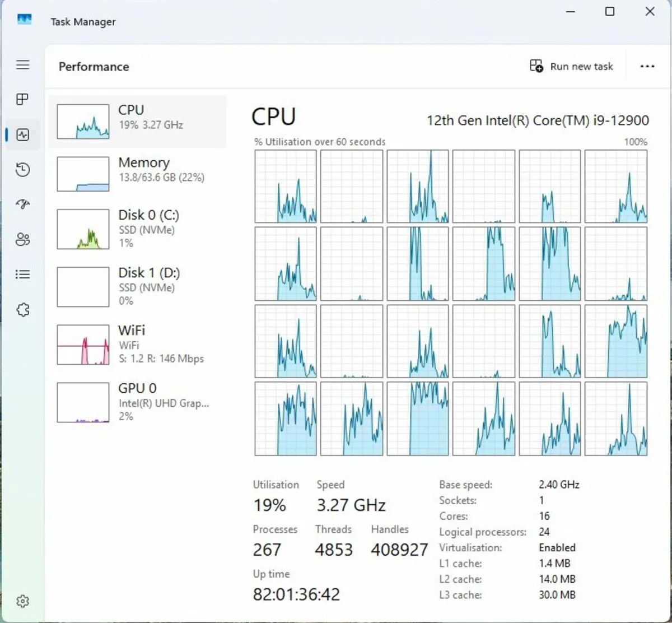Click the large 19% Utilisation value
Image resolution: width=672 pixels, height=623 pixels.
click(270, 505)
